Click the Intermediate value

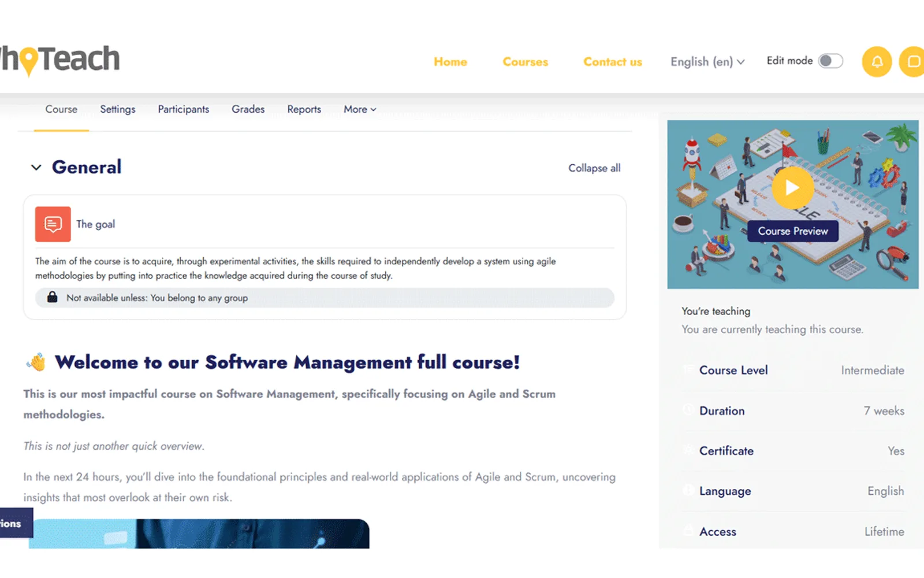point(873,370)
